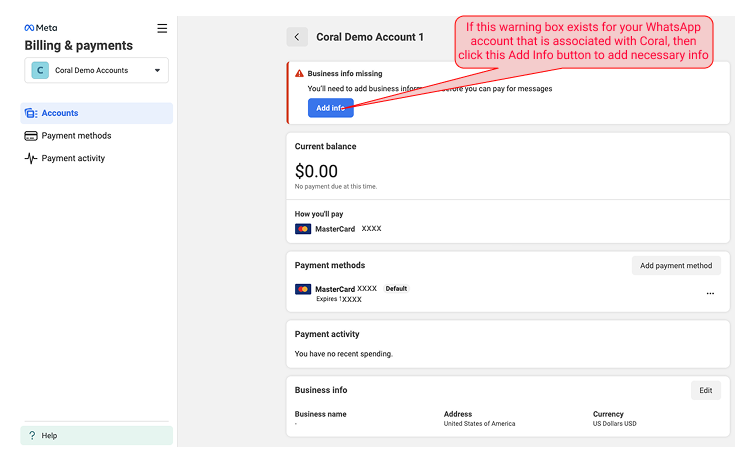Open Payment methods in sidebar
The width and height of the screenshot is (749, 460).
coord(96,136)
